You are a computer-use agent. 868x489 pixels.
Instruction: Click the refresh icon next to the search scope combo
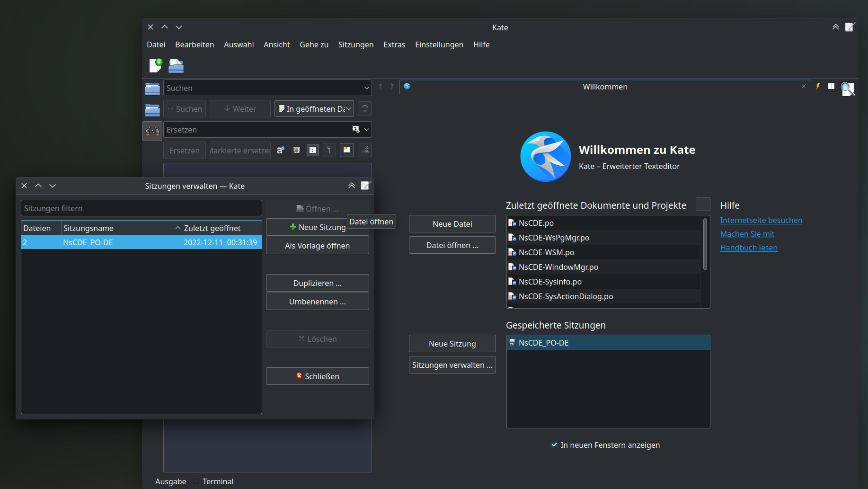[x=365, y=108]
